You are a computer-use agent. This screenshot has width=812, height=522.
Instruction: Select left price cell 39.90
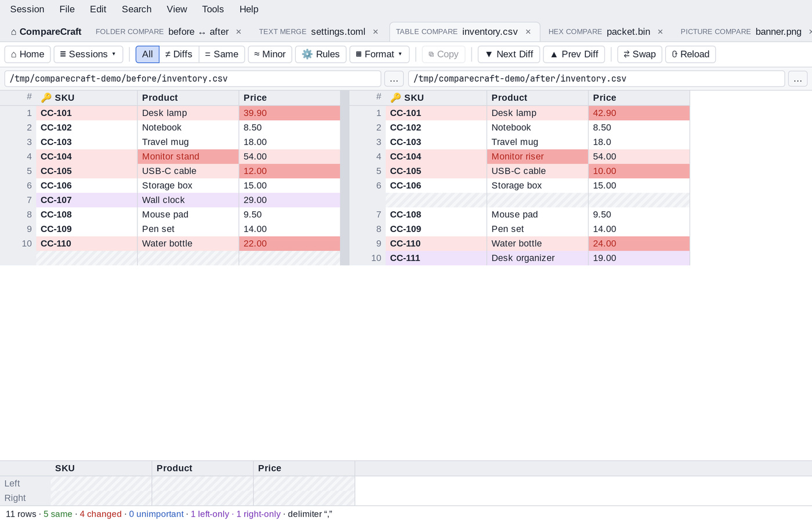289,113
